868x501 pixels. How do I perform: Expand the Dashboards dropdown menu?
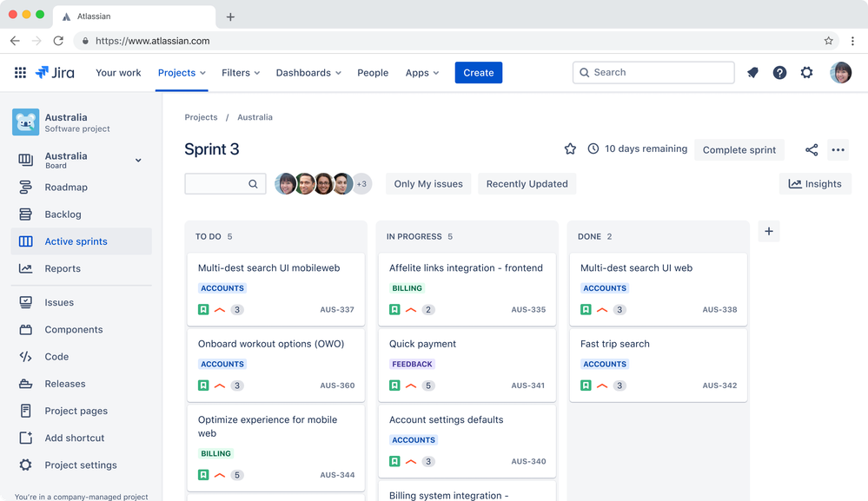point(308,72)
